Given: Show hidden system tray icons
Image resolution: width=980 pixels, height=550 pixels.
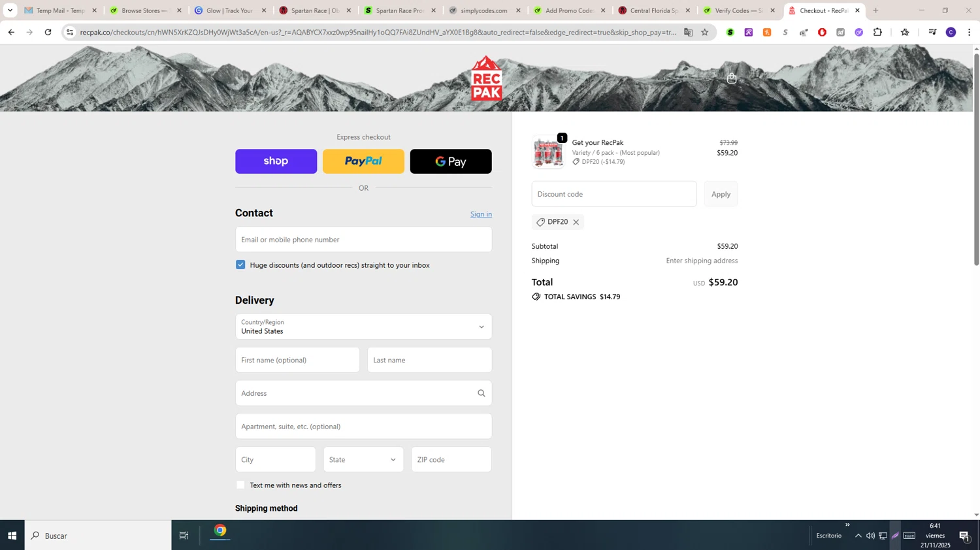Looking at the screenshot, I should pos(858,536).
